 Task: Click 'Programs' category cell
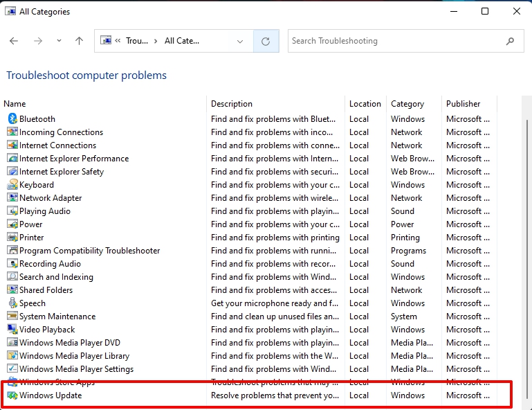tap(408, 251)
